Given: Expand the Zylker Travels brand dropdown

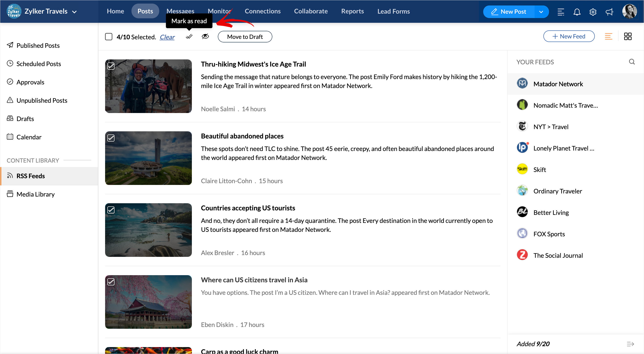Looking at the screenshot, I should 74,12.
